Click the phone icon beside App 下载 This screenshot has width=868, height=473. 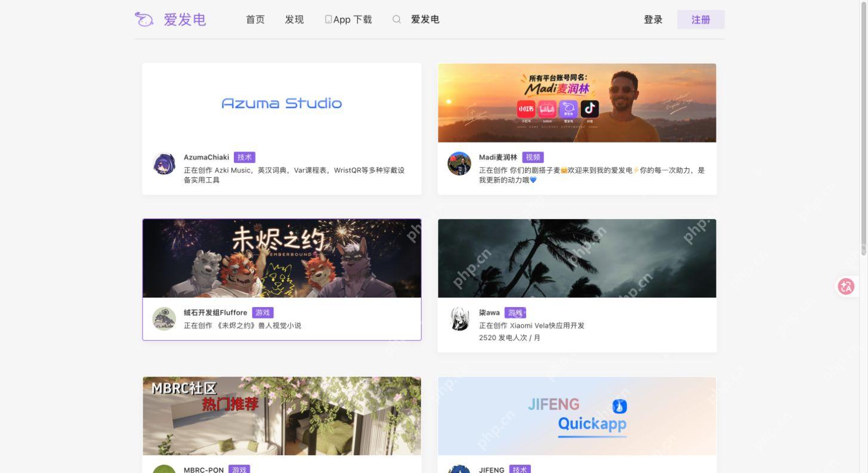[x=328, y=20]
